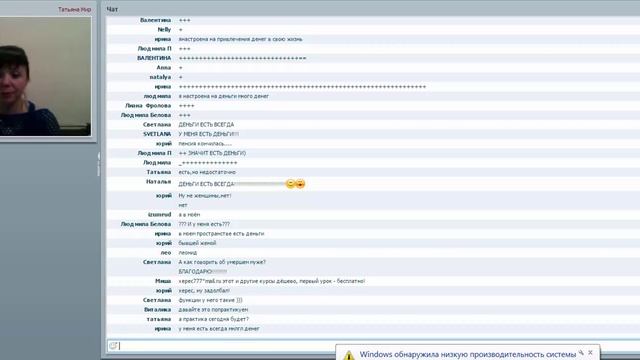Click the presenter name Татьяна Мир

(x=74, y=9)
